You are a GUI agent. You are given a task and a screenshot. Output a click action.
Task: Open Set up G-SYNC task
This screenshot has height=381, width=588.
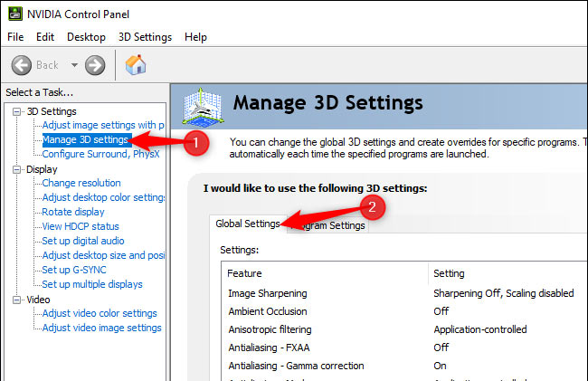[74, 270]
